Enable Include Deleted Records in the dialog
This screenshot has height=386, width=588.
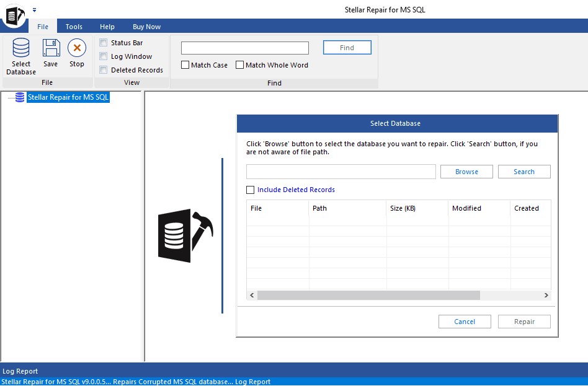click(251, 190)
